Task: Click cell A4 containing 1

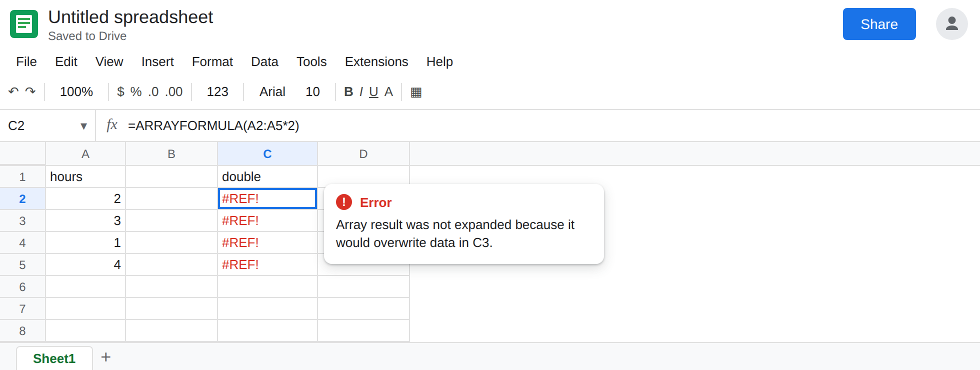Action: pyautogui.click(x=85, y=243)
